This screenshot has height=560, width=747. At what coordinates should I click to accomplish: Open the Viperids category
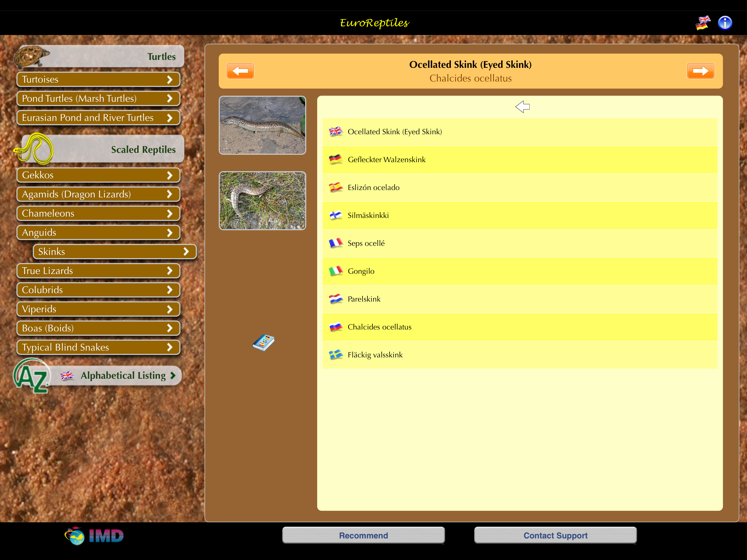(98, 309)
